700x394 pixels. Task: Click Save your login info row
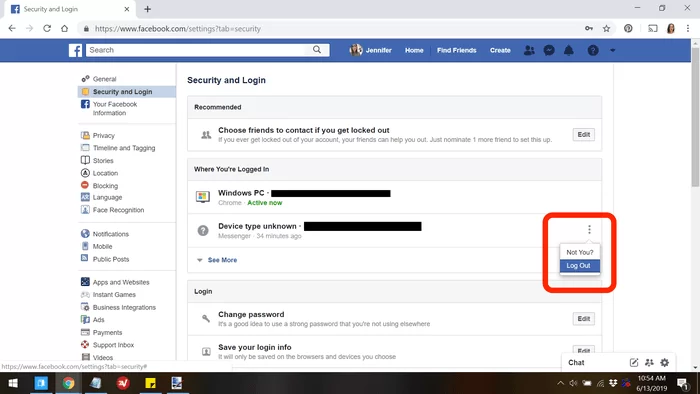coord(394,352)
